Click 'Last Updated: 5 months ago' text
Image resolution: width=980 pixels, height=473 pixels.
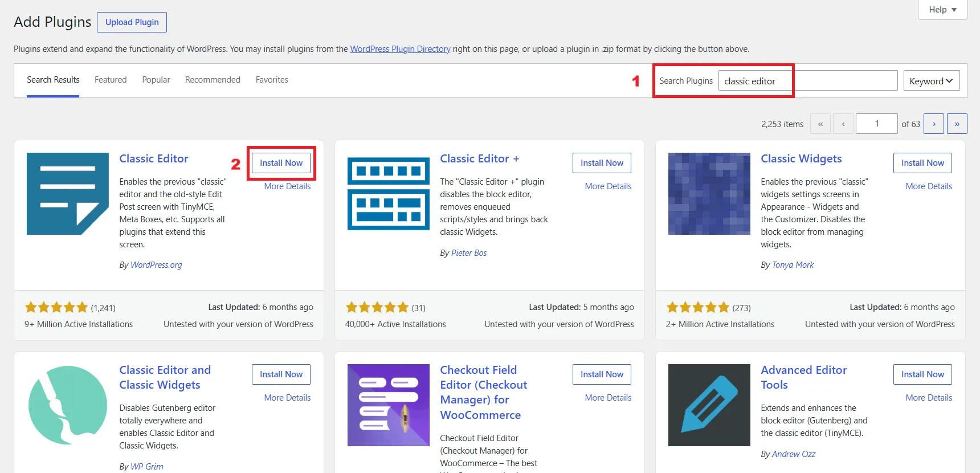point(581,307)
